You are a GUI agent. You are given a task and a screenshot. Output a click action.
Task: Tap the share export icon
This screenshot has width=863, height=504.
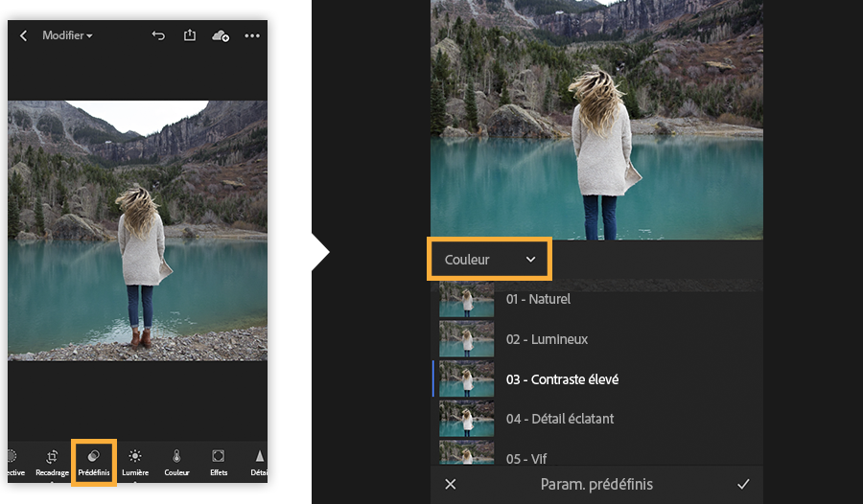pyautogui.click(x=190, y=35)
